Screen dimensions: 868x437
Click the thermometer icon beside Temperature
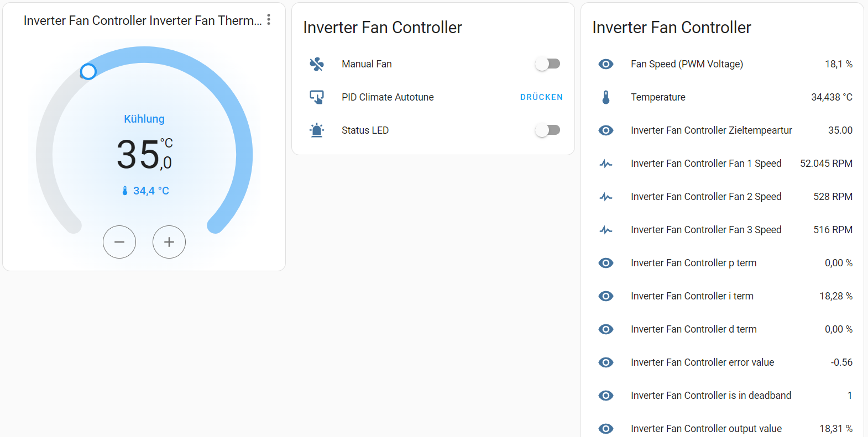[606, 97]
